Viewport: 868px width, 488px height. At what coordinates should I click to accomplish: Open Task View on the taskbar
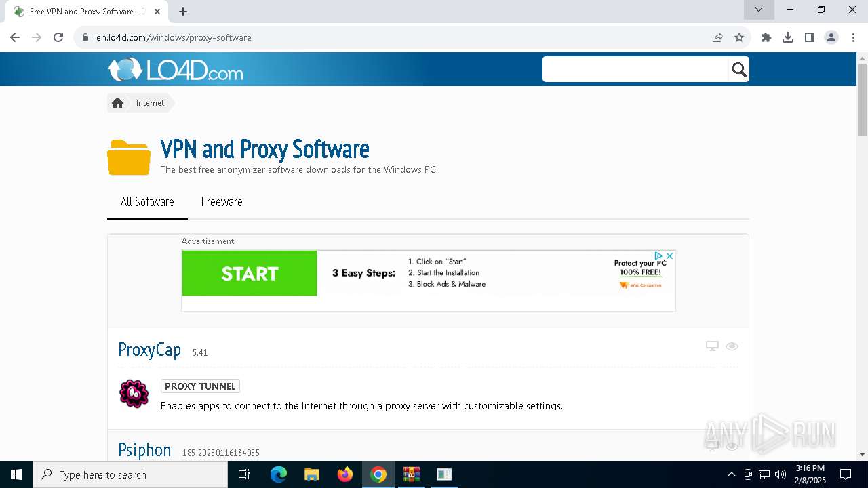pyautogui.click(x=244, y=474)
